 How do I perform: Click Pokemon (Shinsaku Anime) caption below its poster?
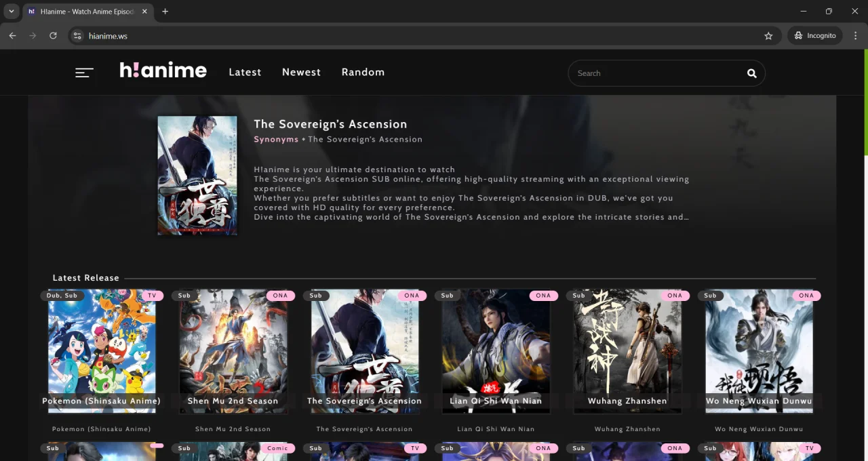tap(102, 429)
